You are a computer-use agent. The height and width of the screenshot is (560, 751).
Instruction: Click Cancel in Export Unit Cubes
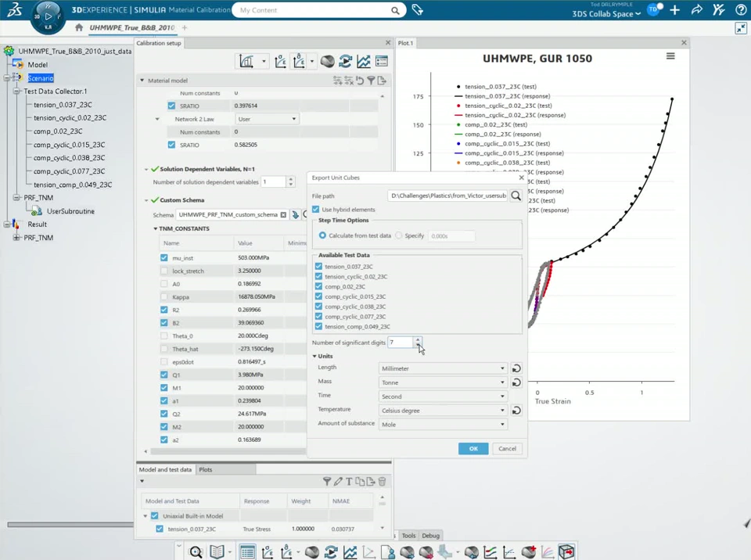tap(507, 448)
